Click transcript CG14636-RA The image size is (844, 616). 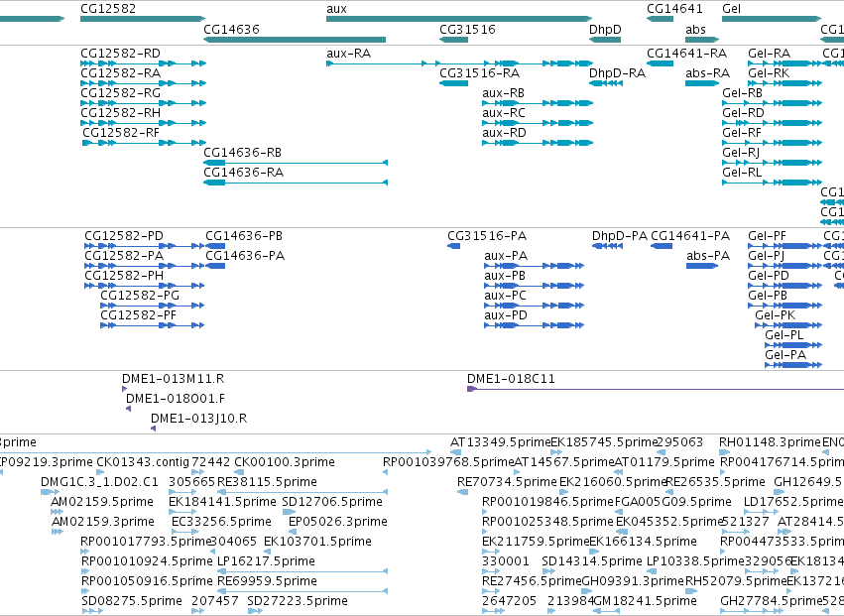tap(243, 173)
